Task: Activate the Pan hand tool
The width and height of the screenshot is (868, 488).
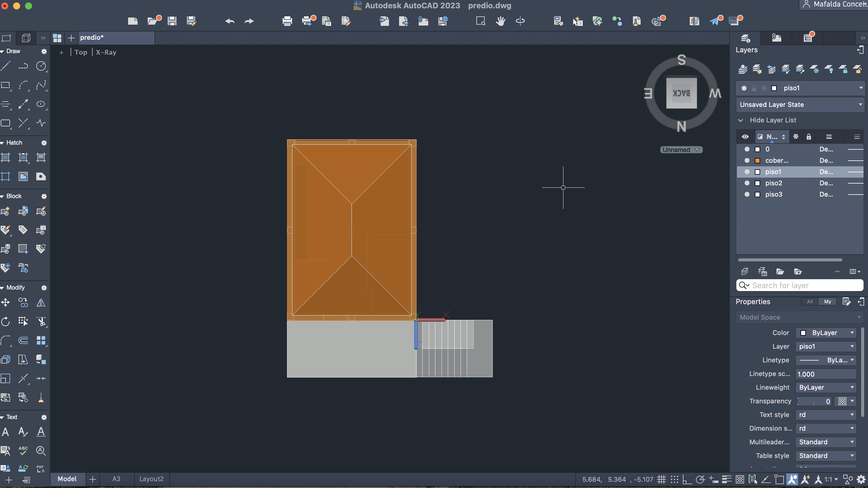Action: 500,21
